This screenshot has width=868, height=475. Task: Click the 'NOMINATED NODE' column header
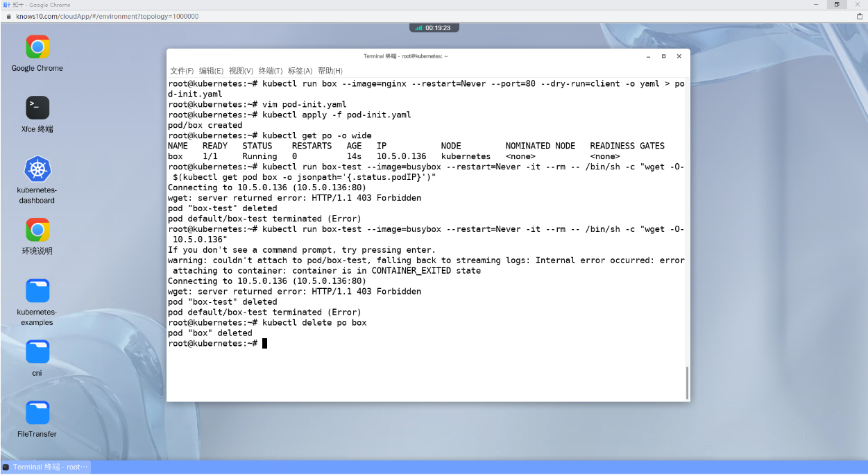[x=541, y=146]
